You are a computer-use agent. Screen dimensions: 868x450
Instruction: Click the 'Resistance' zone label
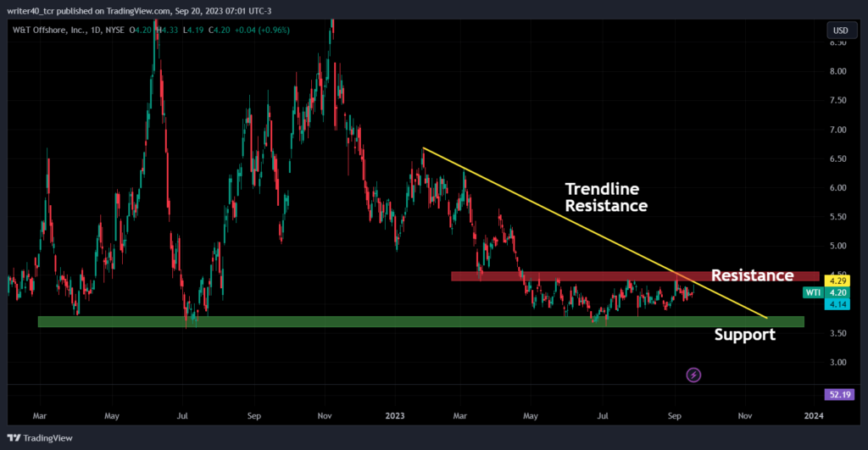pos(753,275)
